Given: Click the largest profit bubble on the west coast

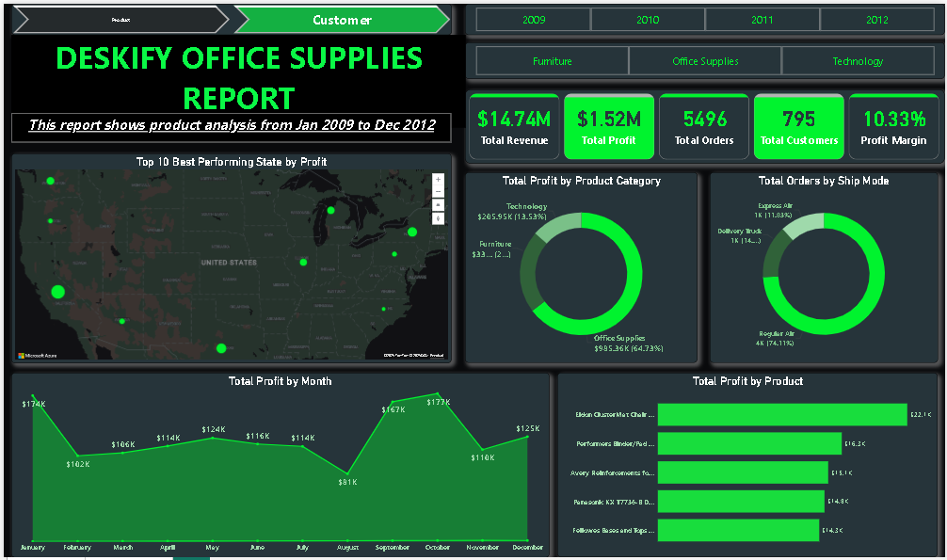Looking at the screenshot, I should [x=57, y=292].
